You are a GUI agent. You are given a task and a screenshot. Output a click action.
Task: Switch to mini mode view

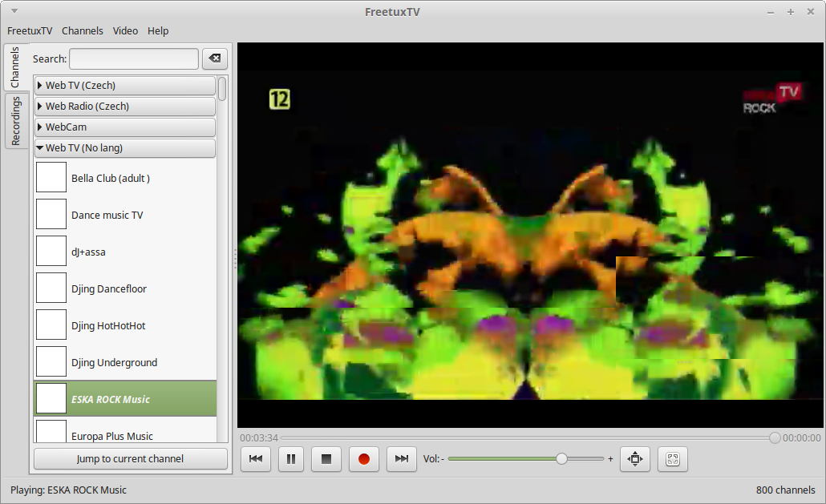click(635, 459)
